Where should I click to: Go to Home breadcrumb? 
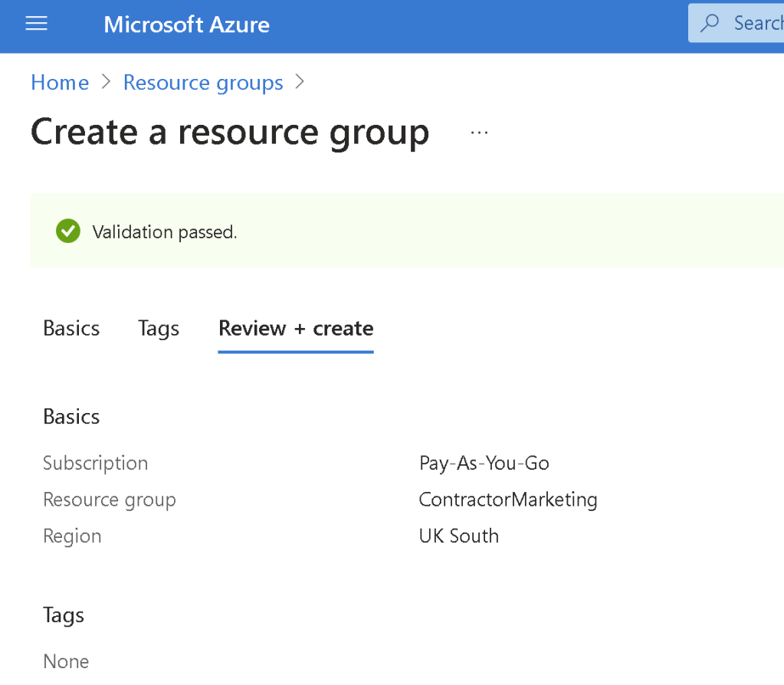pos(60,83)
